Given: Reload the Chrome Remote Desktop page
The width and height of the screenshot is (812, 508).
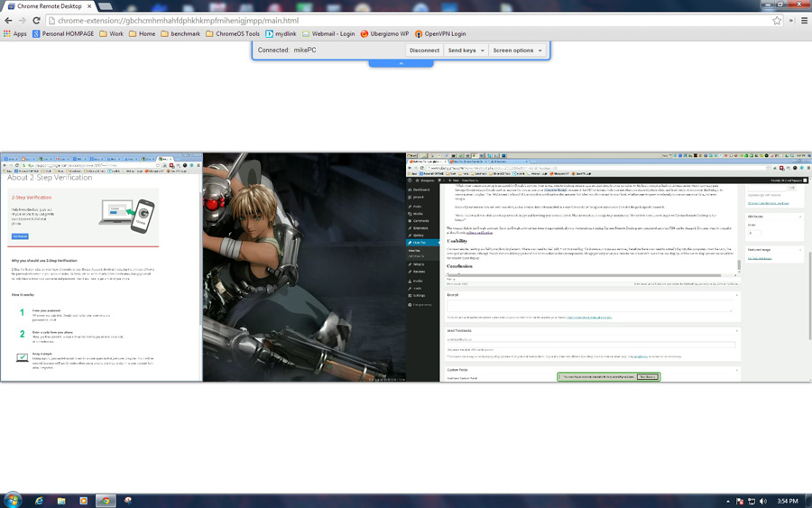Looking at the screenshot, I should point(36,21).
